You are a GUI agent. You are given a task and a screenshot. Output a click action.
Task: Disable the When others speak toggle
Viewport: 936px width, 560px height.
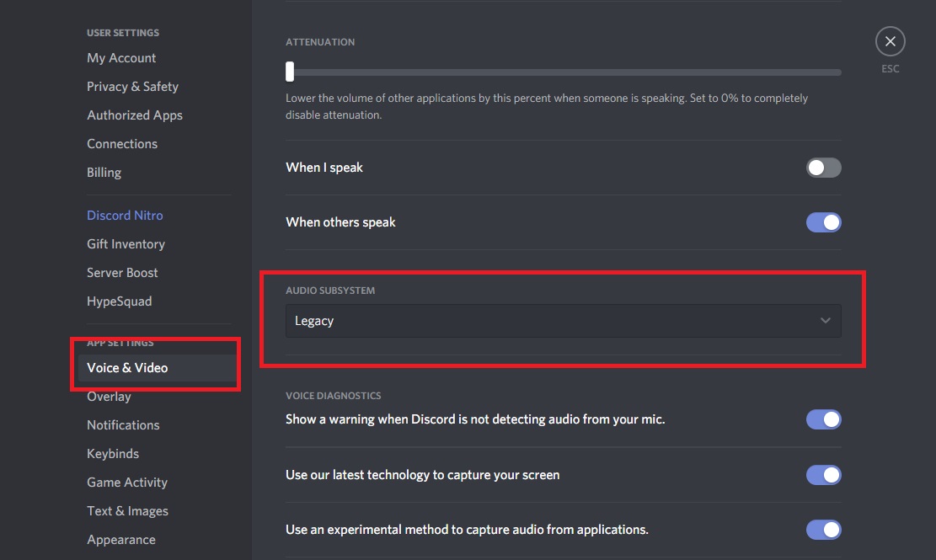823,221
